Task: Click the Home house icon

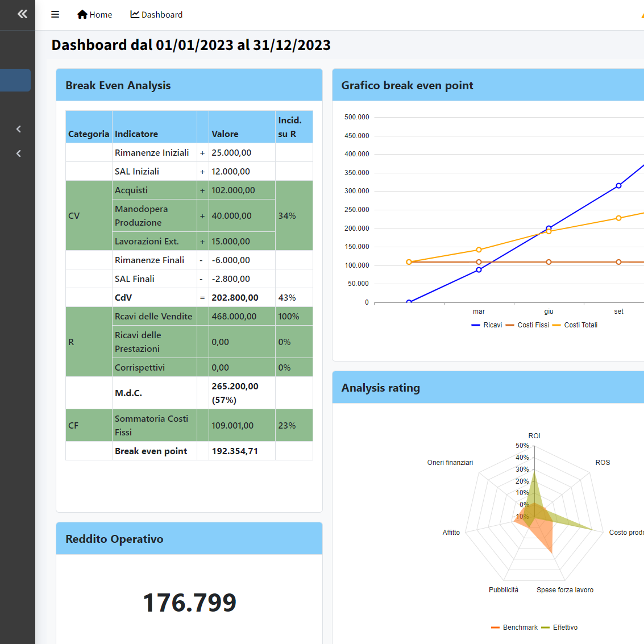Action: pos(82,14)
